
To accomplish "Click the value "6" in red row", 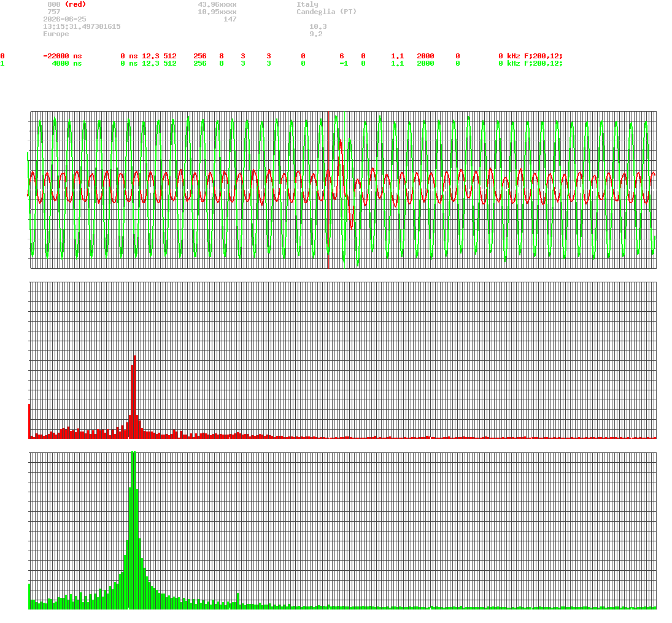I will (342, 56).
